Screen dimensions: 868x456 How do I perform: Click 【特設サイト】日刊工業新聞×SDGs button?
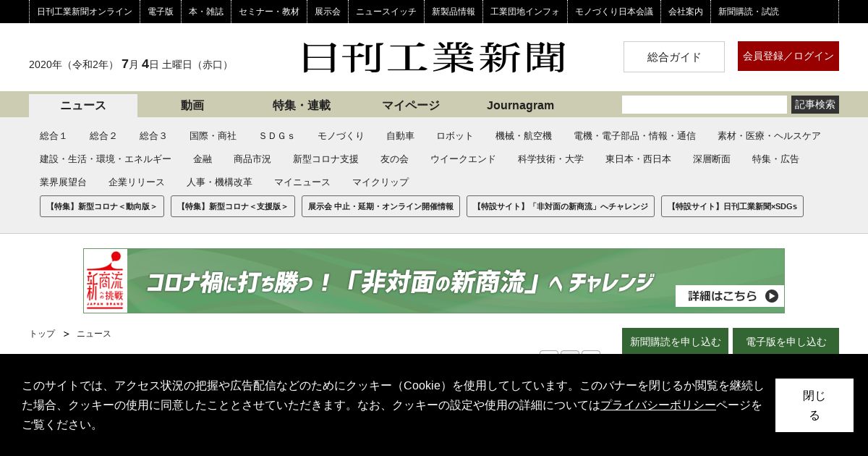tap(732, 206)
